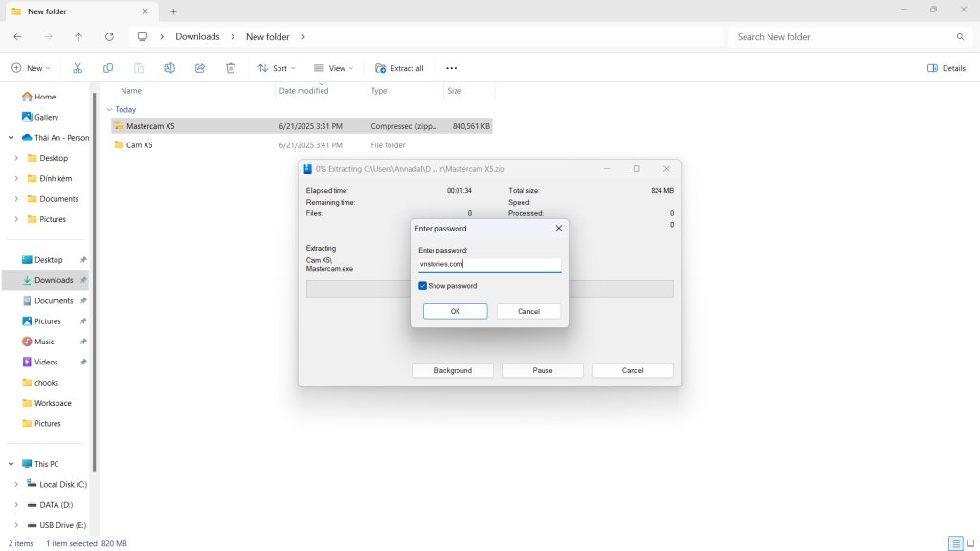
Task: Select the Mastercam X5 zip file
Action: coord(301,126)
